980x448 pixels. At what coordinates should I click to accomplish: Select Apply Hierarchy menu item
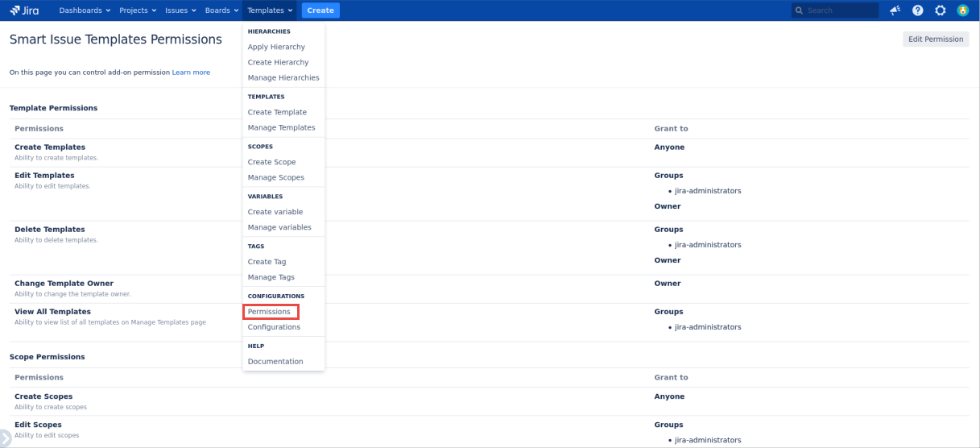tap(276, 47)
